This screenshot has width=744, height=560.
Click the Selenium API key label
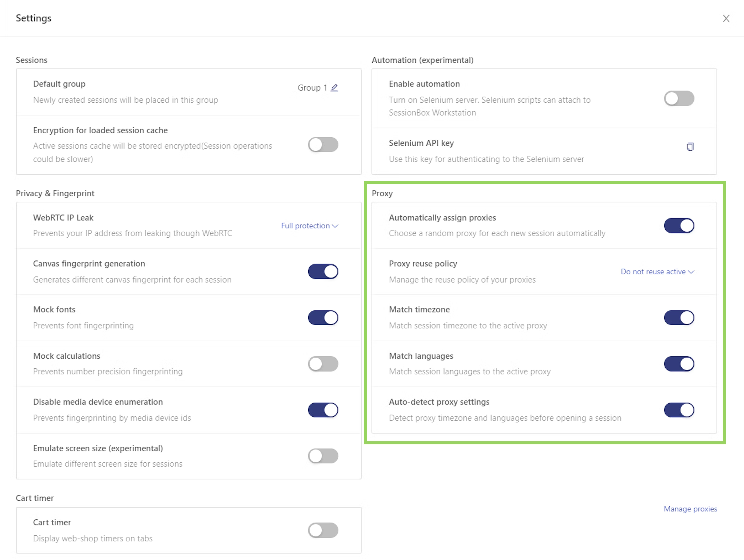click(421, 143)
